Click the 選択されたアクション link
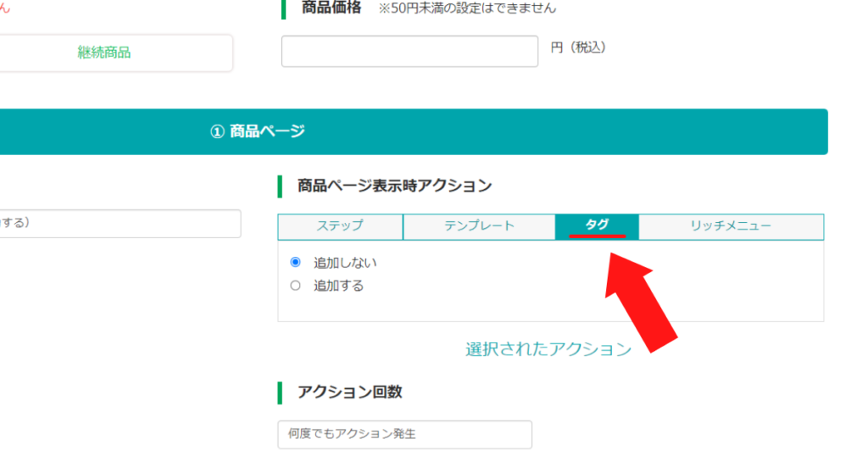Viewport: 868px width, 456px height. tap(548, 349)
